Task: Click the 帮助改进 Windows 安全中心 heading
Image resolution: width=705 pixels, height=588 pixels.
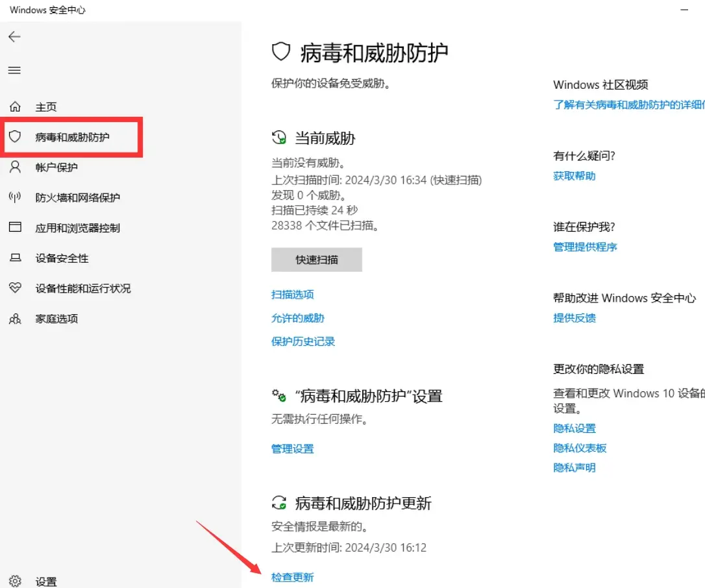Action: click(625, 298)
